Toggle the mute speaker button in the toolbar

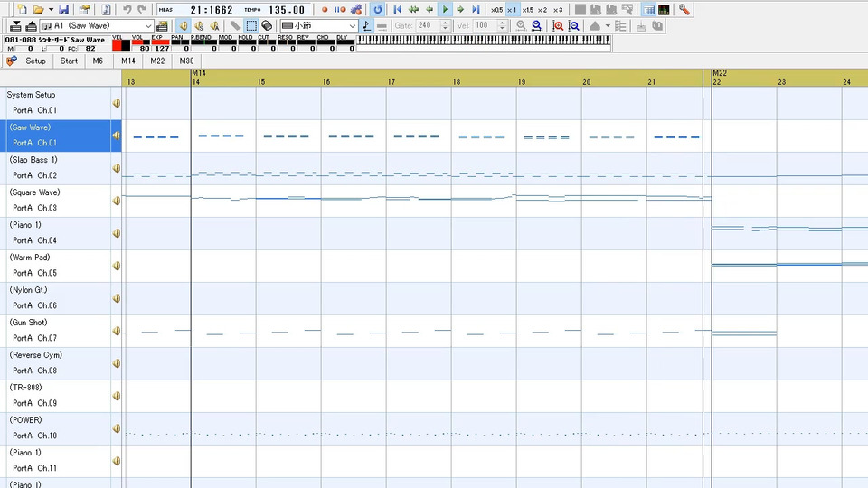[x=184, y=25]
